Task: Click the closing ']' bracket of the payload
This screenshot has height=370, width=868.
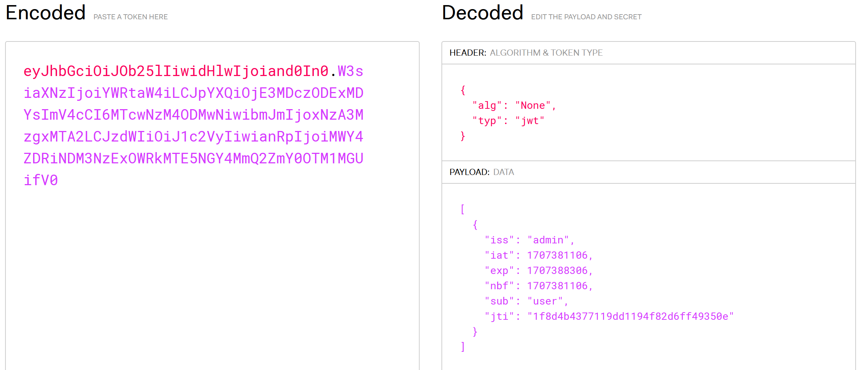Action: pos(463,347)
